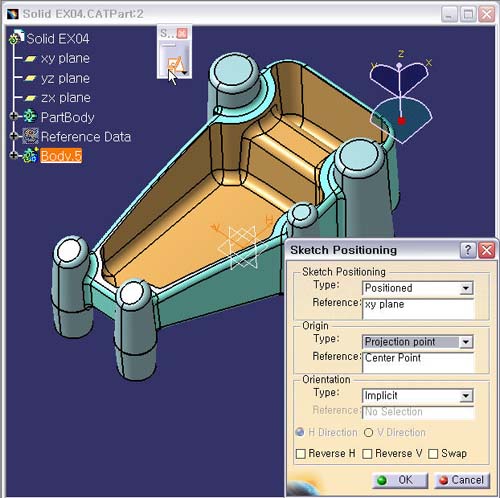Close the small floating Sketcher toolbar
500x498 pixels.
(182, 33)
